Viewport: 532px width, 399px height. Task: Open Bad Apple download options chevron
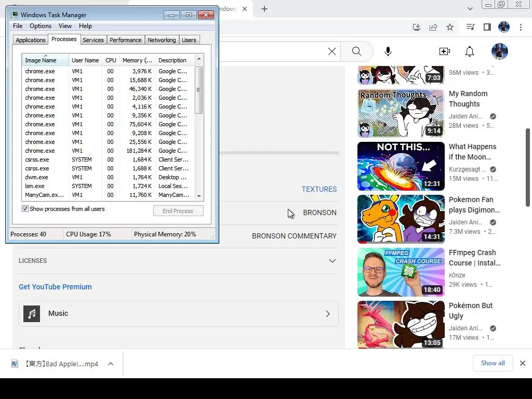(110, 364)
